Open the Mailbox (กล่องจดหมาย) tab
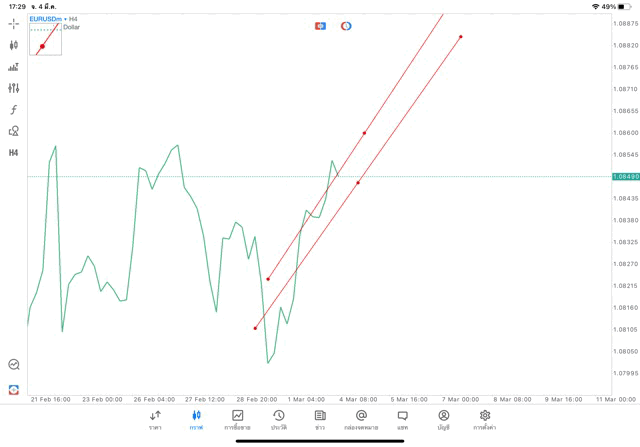The height and width of the screenshot is (447, 640). click(x=361, y=419)
